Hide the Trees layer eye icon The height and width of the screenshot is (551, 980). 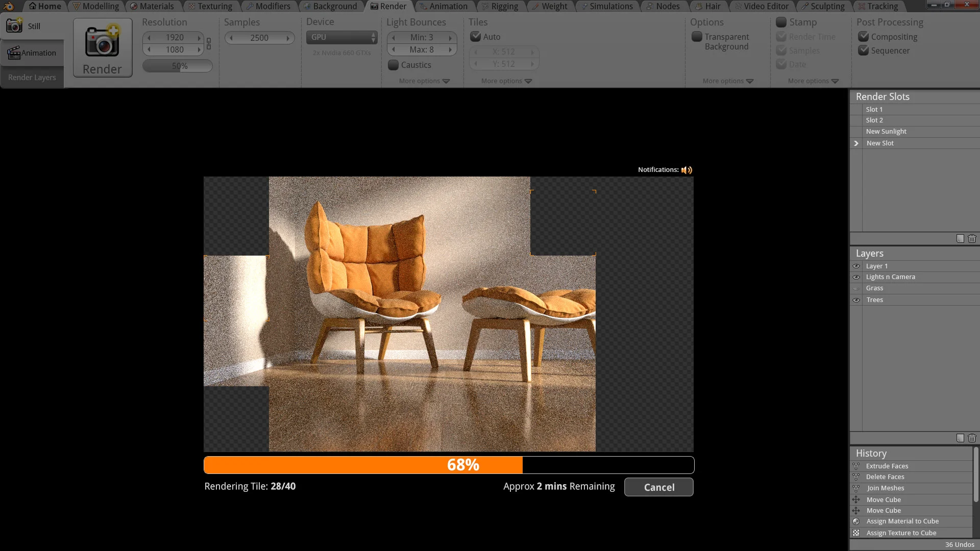pos(856,300)
